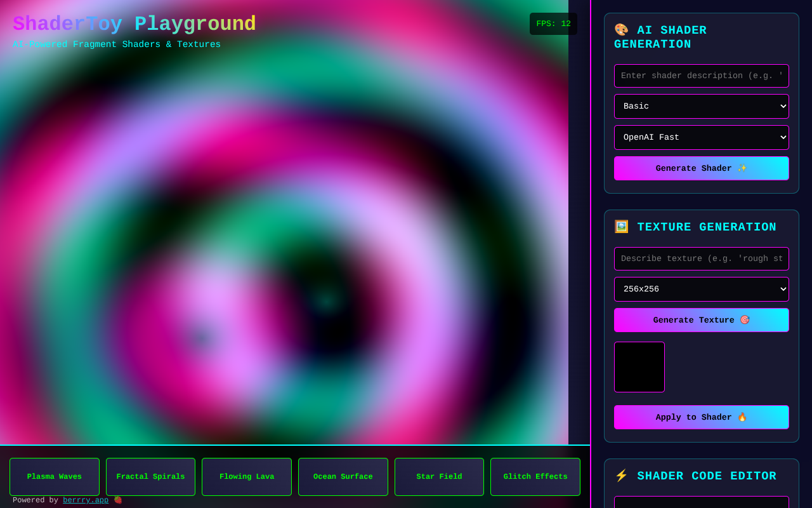
Task: Click the black texture preview swatch
Action: 639,367
